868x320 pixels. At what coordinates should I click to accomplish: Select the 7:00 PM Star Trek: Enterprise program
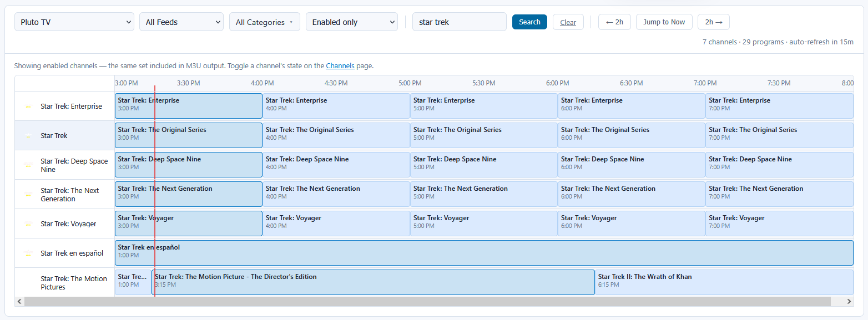point(779,106)
